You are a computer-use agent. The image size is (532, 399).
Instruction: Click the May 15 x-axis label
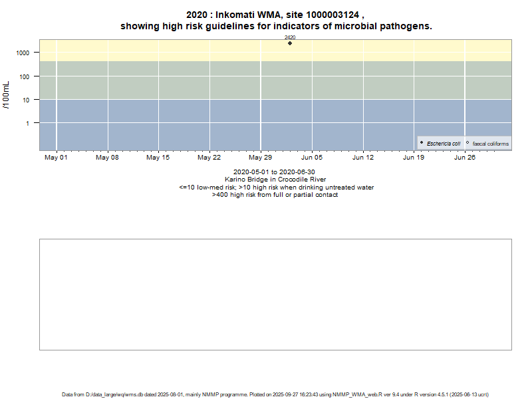click(158, 158)
